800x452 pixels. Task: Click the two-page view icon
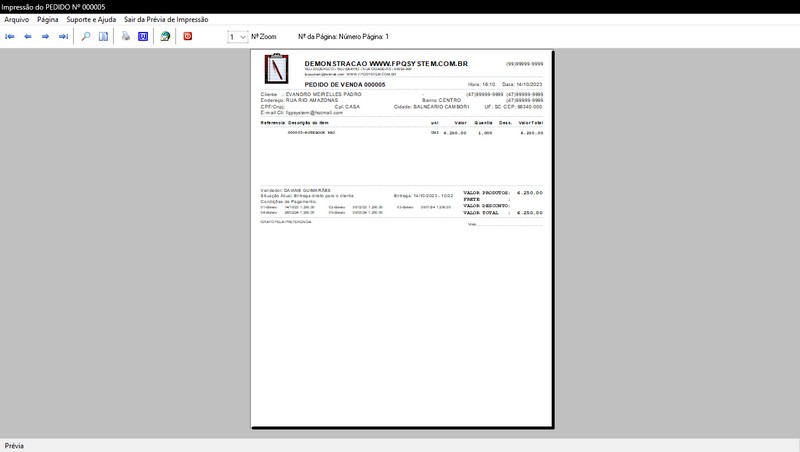103,36
